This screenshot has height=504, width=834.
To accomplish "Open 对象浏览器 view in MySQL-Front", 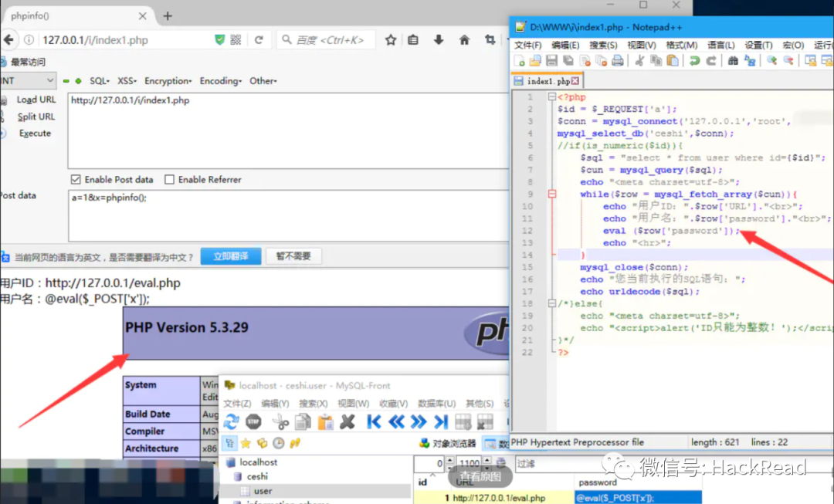I will (x=448, y=443).
